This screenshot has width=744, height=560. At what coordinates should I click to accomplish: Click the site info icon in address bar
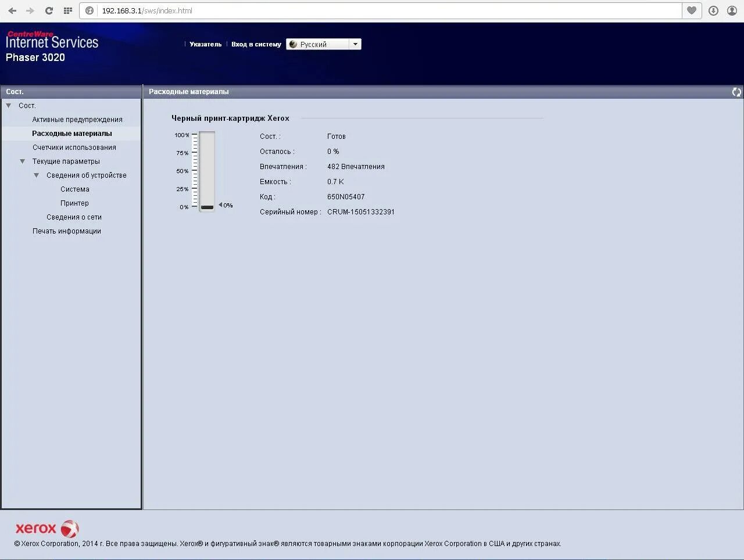click(90, 10)
